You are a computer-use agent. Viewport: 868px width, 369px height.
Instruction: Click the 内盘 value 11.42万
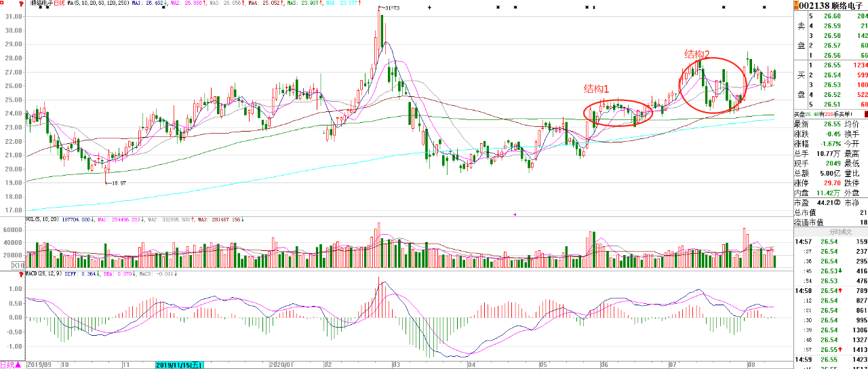coord(829,193)
